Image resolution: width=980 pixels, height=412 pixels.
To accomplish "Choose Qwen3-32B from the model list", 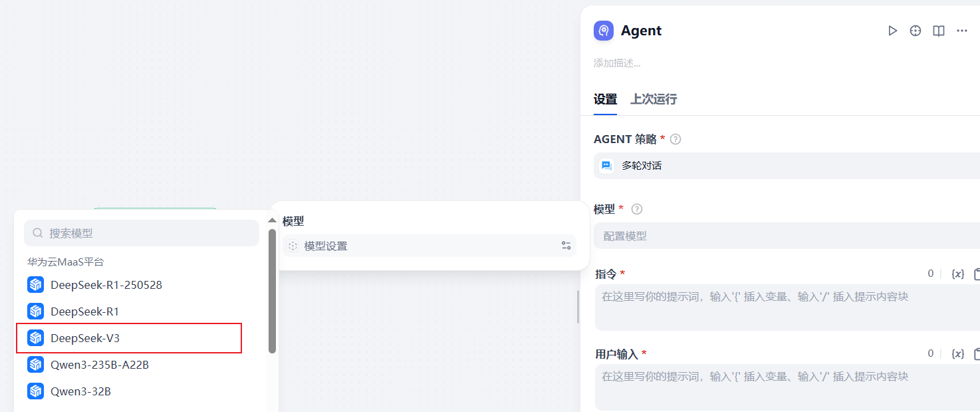I will (80, 391).
